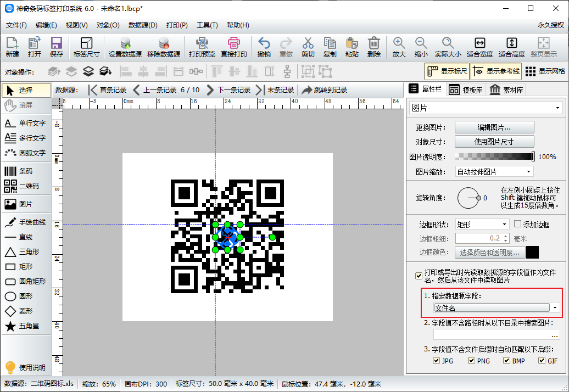Select the 手绘曲线 freehand curve tool
This screenshot has height=392, width=569.
tap(26, 222)
